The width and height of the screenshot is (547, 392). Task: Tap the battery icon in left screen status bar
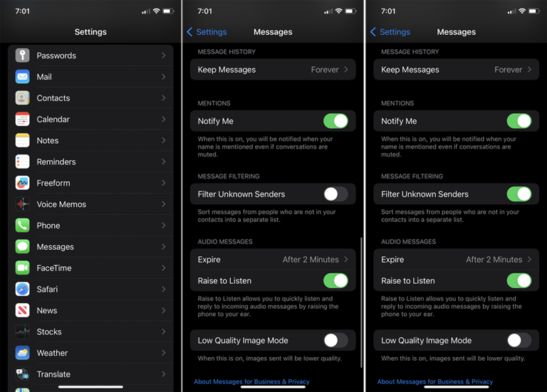tap(169, 11)
